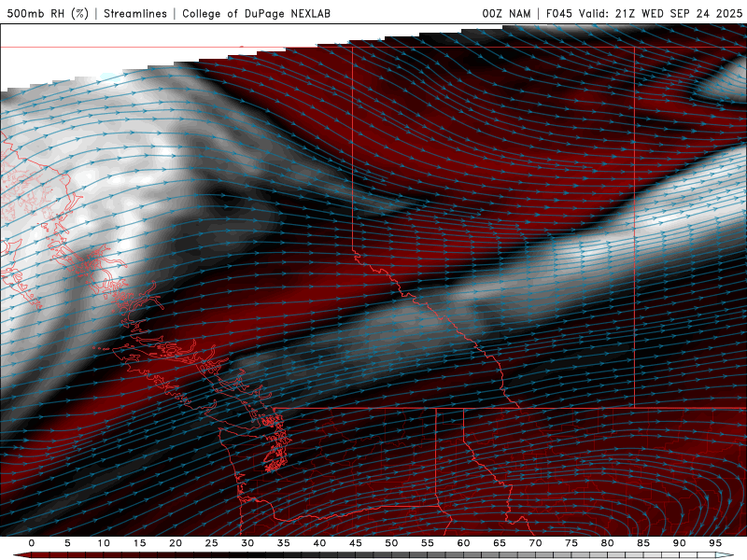Click the "45" colorbar tick label
The width and height of the screenshot is (747, 560).
355,543
